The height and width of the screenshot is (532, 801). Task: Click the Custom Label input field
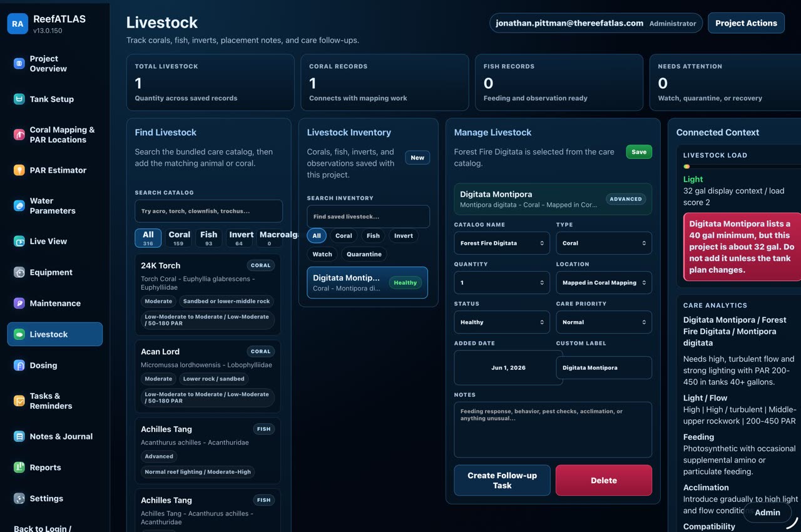tap(604, 367)
